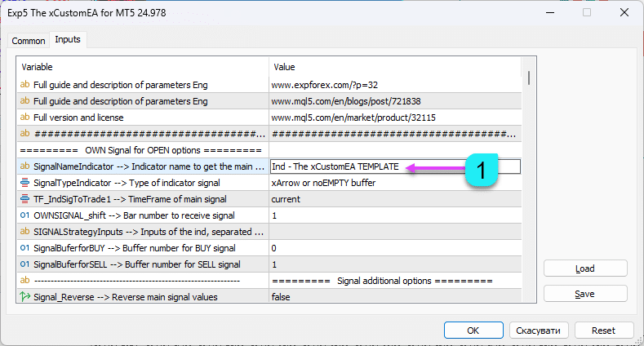Switch to the Common tab
This screenshot has width=644, height=346.
point(29,41)
